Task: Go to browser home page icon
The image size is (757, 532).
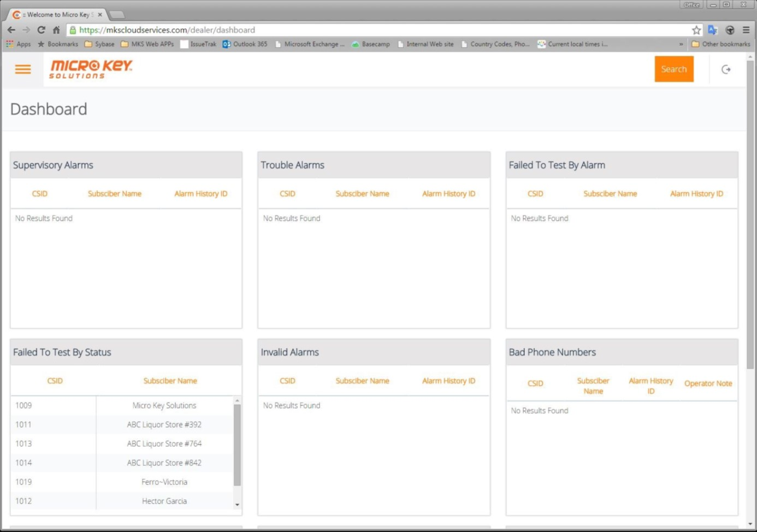Action: coord(56,30)
